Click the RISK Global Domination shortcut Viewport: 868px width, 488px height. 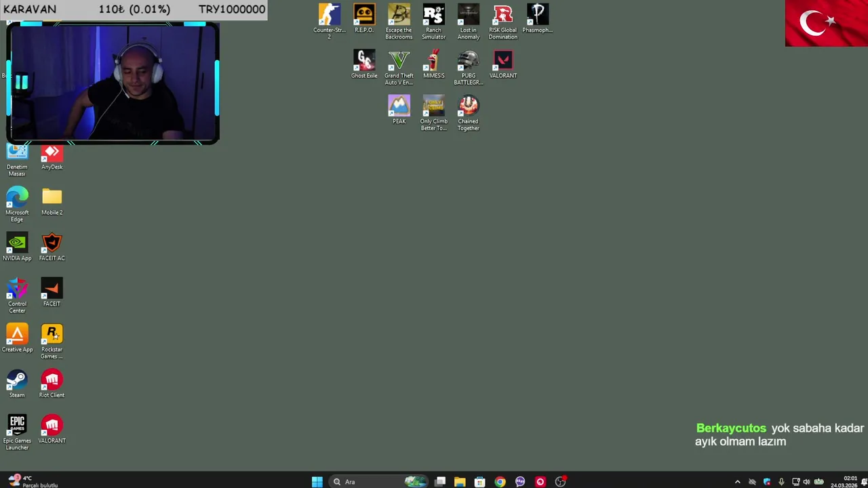[503, 21]
